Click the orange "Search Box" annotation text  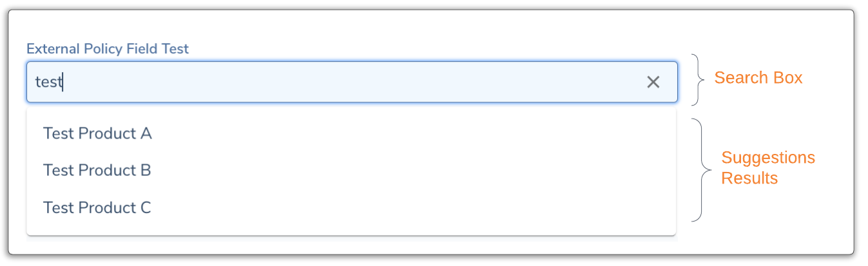[758, 78]
